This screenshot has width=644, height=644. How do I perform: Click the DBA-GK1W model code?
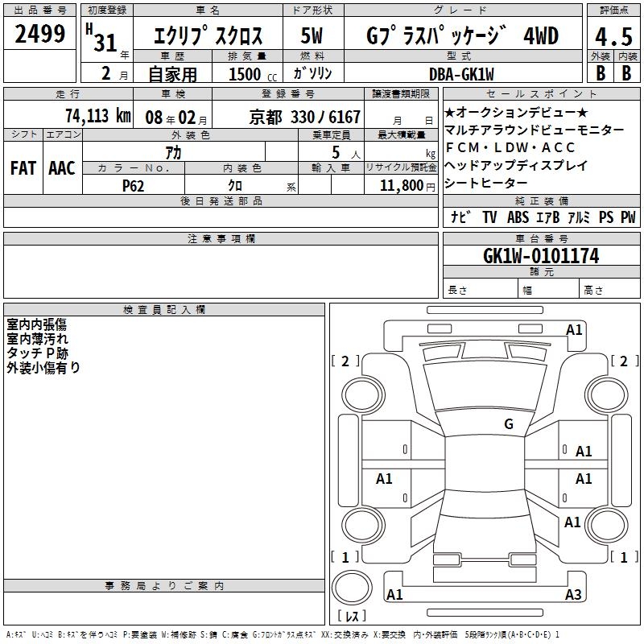[462, 74]
